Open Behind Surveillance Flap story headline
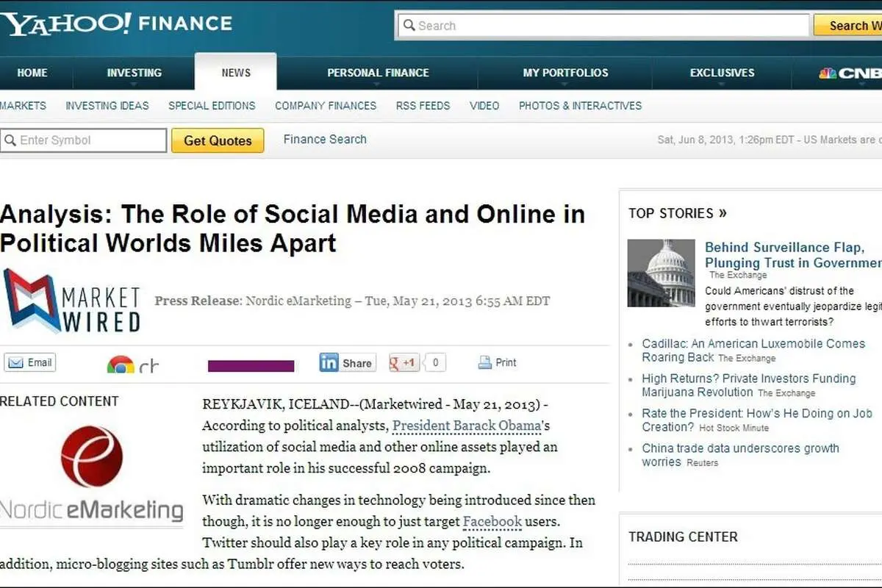The image size is (882, 588). tap(793, 255)
